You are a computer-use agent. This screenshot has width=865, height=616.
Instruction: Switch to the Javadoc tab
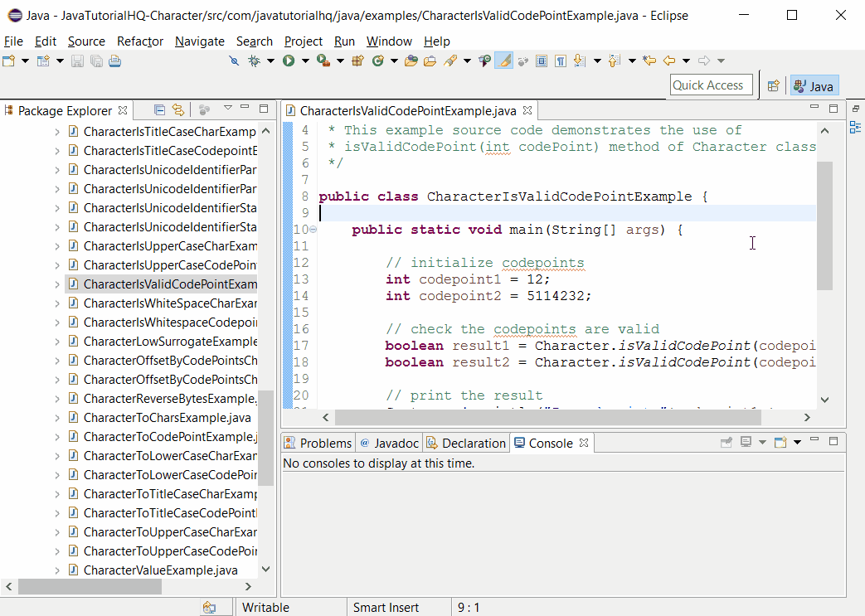[x=390, y=443]
